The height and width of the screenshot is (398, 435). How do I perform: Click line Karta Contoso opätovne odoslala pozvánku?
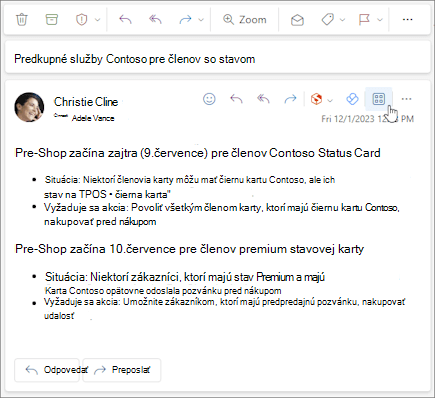163,291
